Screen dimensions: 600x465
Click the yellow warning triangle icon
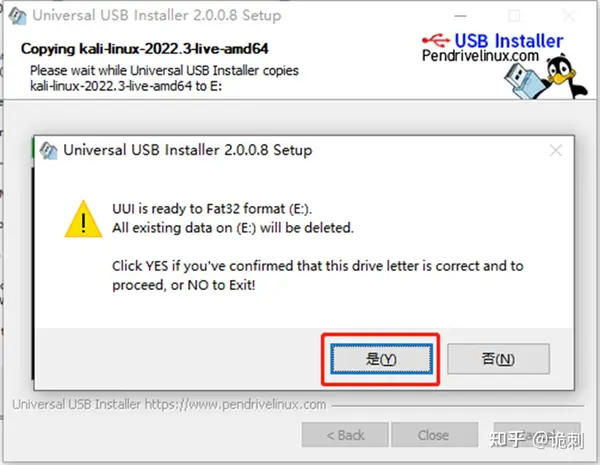(83, 220)
